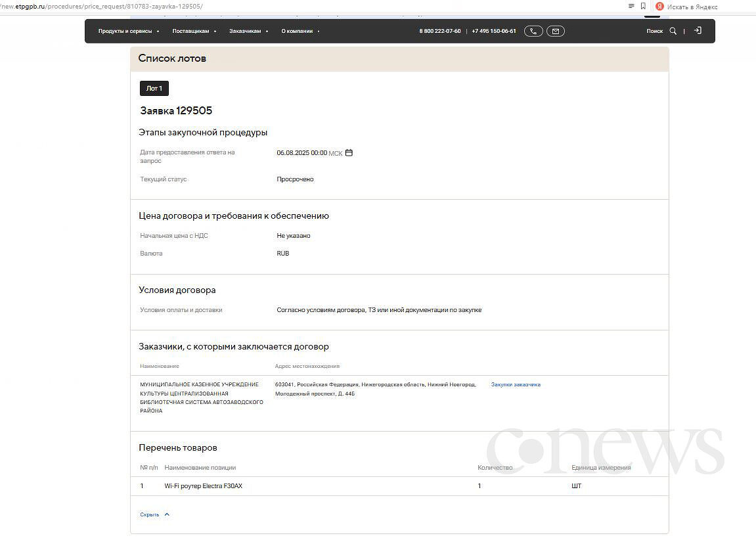Expand the Заказчикам dropdown menu
The image size is (756, 542).
(x=248, y=31)
